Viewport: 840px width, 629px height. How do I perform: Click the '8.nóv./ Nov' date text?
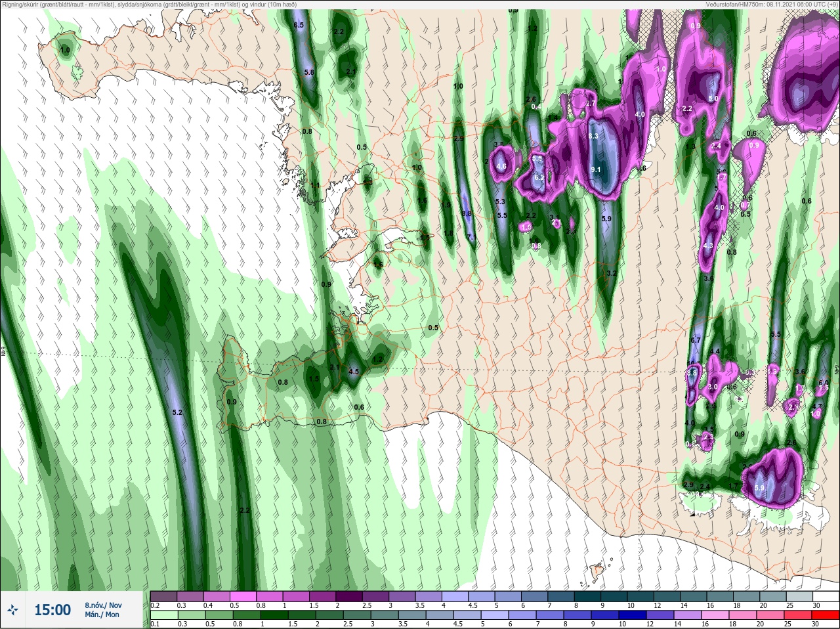(103, 605)
